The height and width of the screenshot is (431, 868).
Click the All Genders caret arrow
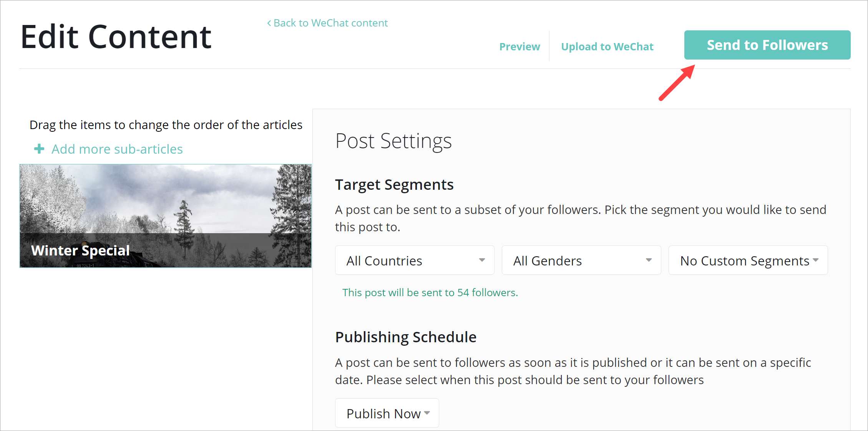pyautogui.click(x=649, y=260)
